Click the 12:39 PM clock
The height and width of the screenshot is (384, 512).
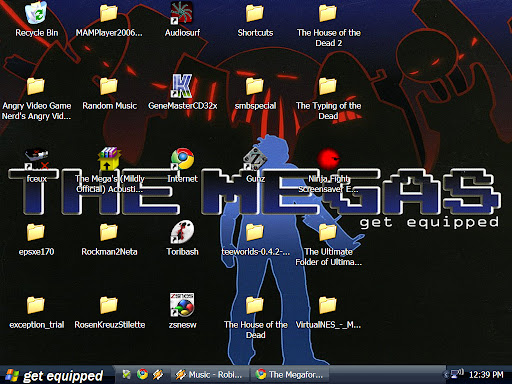[486, 375]
